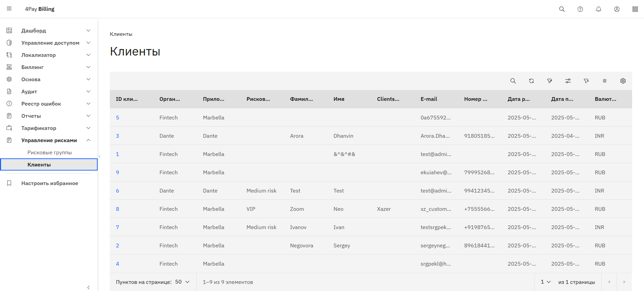Click the help question mark icon
Screen dimensions: 644x291
coord(580,9)
